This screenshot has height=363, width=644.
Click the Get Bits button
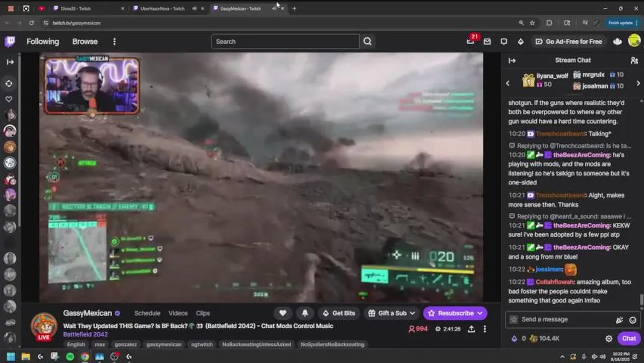click(339, 313)
